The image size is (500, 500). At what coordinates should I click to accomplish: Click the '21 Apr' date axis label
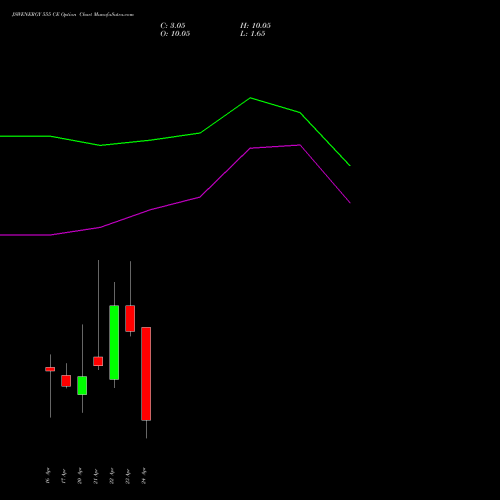tap(96, 476)
